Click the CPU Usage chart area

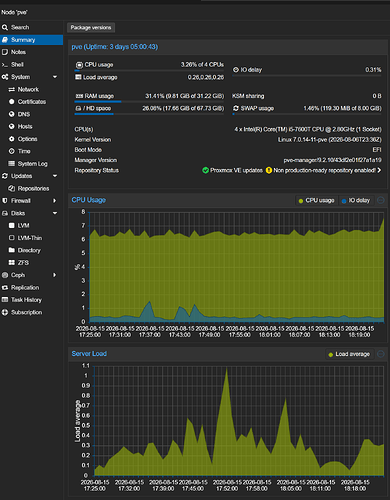[x=236, y=267]
